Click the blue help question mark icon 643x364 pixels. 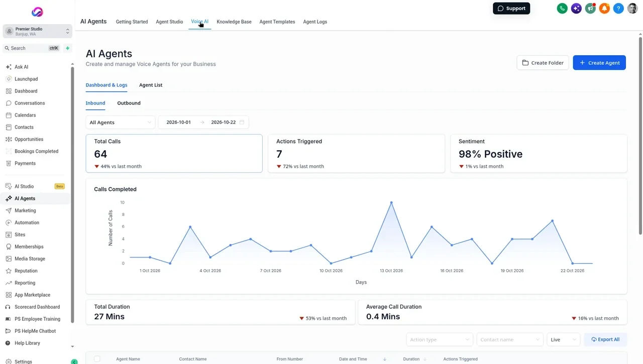click(x=618, y=9)
